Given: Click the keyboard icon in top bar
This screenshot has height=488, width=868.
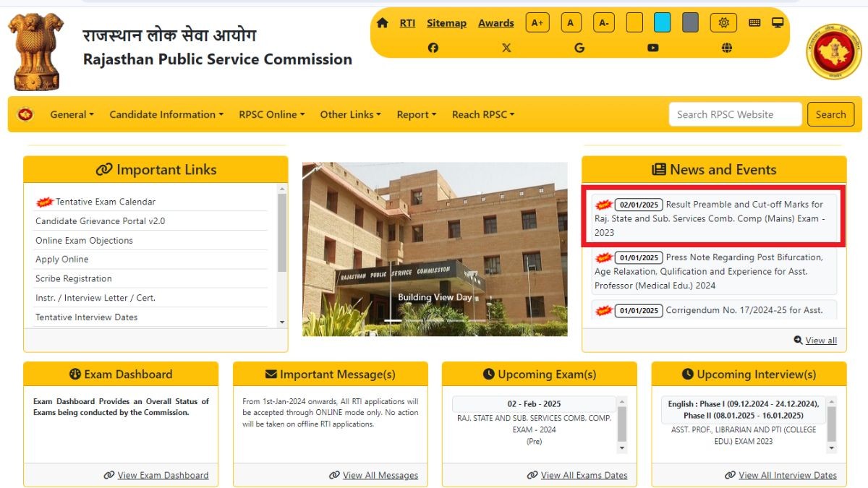Looking at the screenshot, I should pos(754,23).
